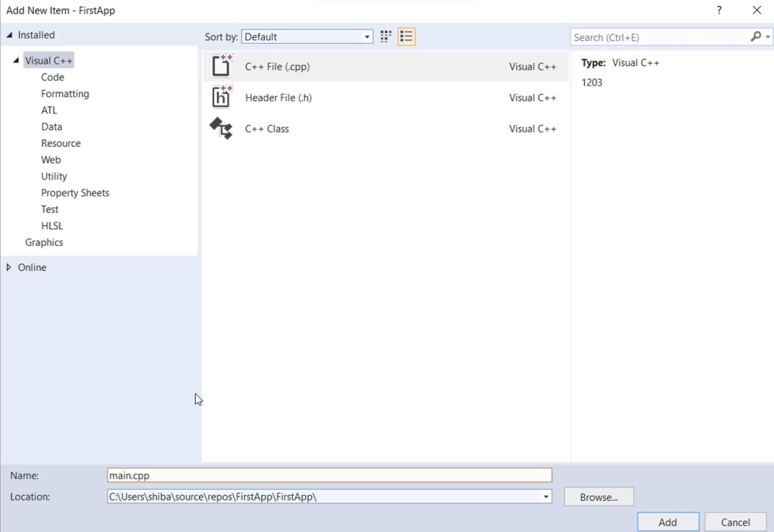The image size is (774, 532).
Task: Open the help question mark button
Action: click(720, 10)
